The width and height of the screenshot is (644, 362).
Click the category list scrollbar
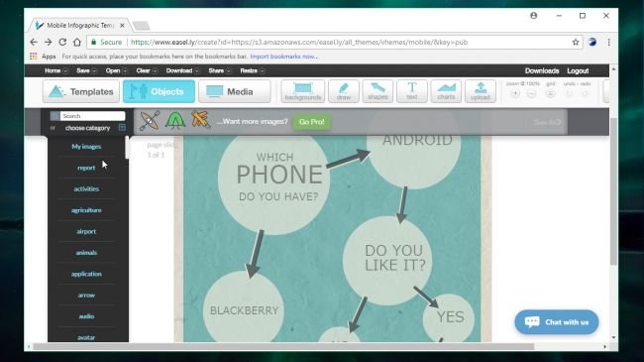point(127,147)
